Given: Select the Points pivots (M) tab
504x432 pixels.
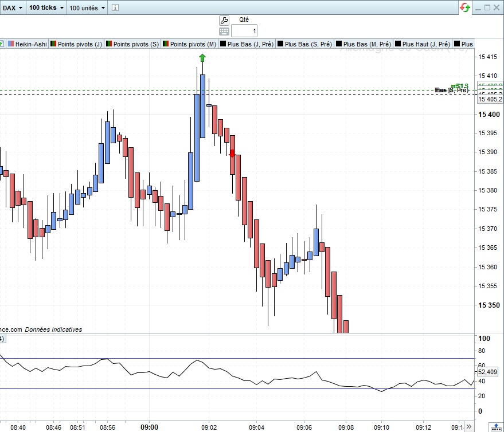Looking at the screenshot, I should 190,44.
